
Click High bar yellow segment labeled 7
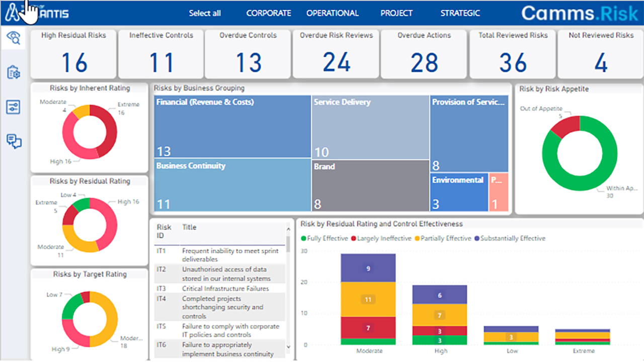pos(440,315)
